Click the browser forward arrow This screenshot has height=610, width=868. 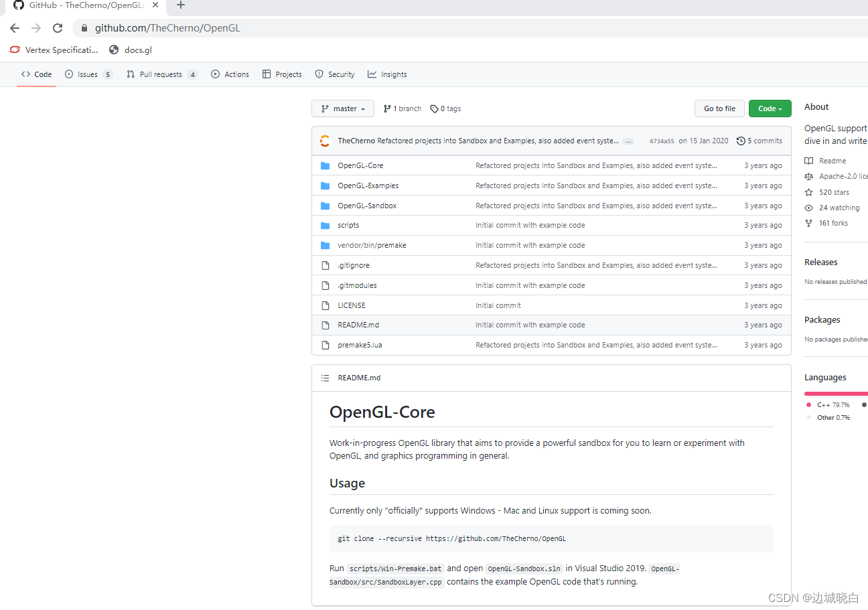36,28
